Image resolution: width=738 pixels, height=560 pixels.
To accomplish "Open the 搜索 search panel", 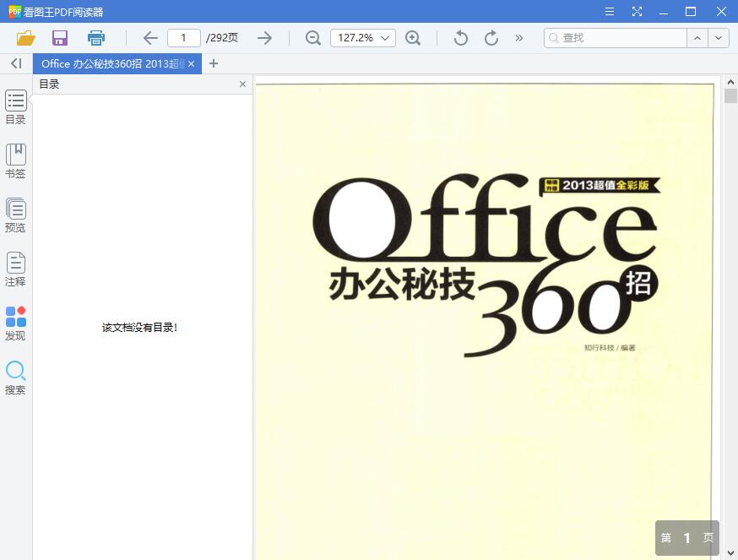I will [x=15, y=378].
